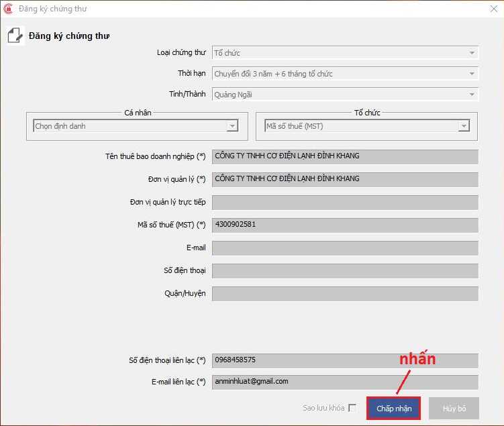Click the Đơn vị quản lý field

(x=345, y=179)
